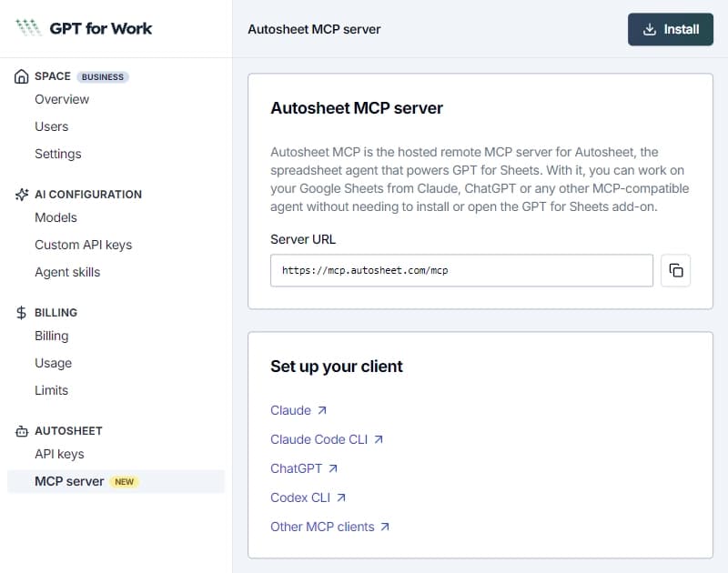
Task: Click the NEW badge beside MCP server
Action: coord(124,482)
